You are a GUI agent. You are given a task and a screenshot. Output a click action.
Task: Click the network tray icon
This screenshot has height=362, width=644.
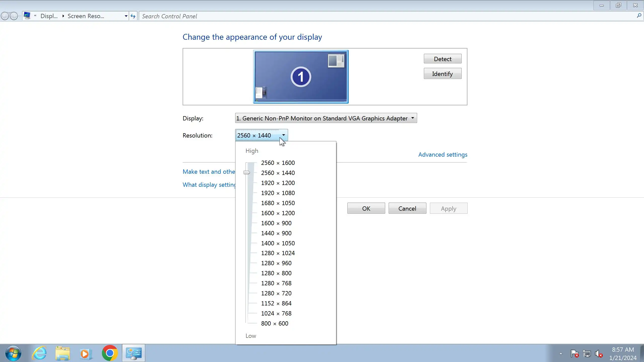click(587, 354)
